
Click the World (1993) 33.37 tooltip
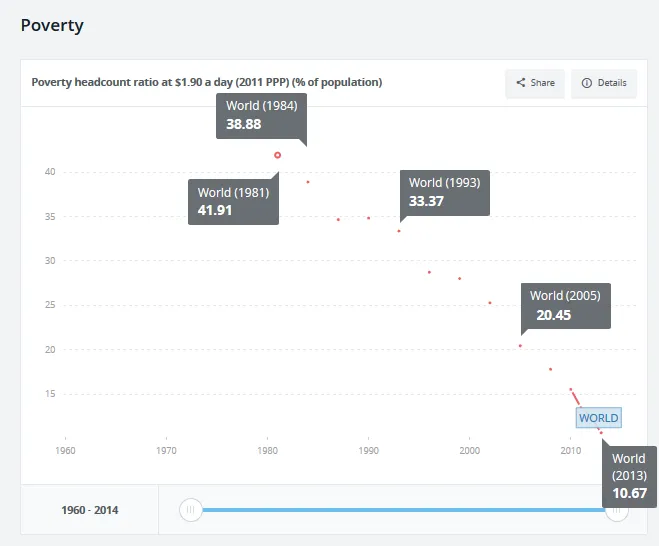click(x=445, y=193)
